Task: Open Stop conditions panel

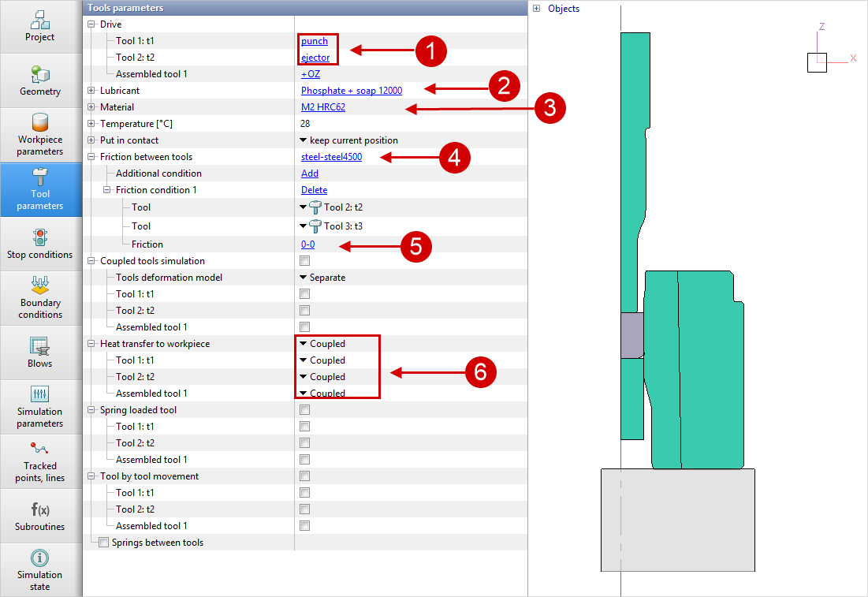Action: click(x=40, y=244)
